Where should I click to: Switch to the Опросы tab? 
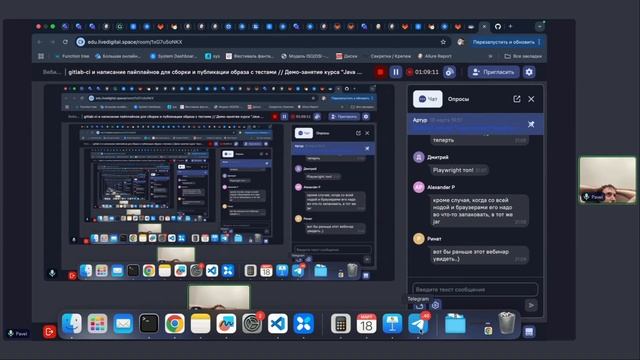[458, 99]
